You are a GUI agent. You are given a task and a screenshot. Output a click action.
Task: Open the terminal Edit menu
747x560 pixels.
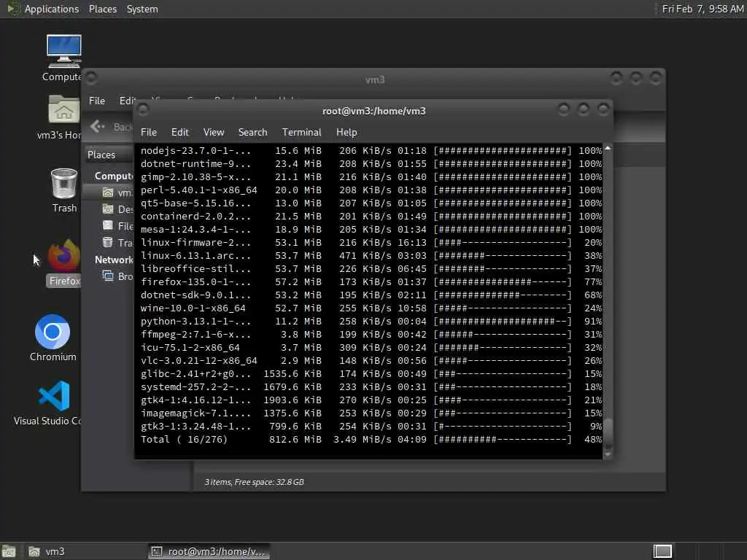179,132
